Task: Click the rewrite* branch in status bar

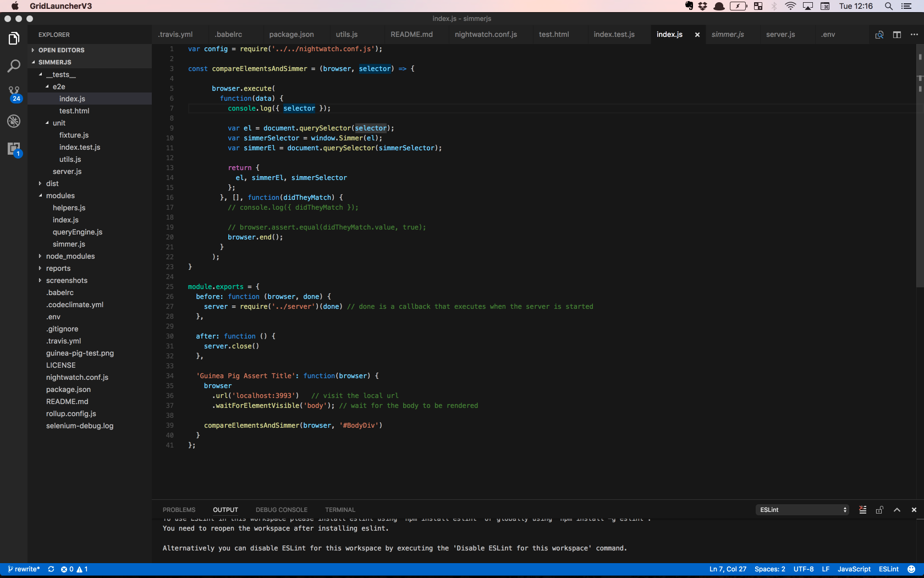Action: [24, 569]
